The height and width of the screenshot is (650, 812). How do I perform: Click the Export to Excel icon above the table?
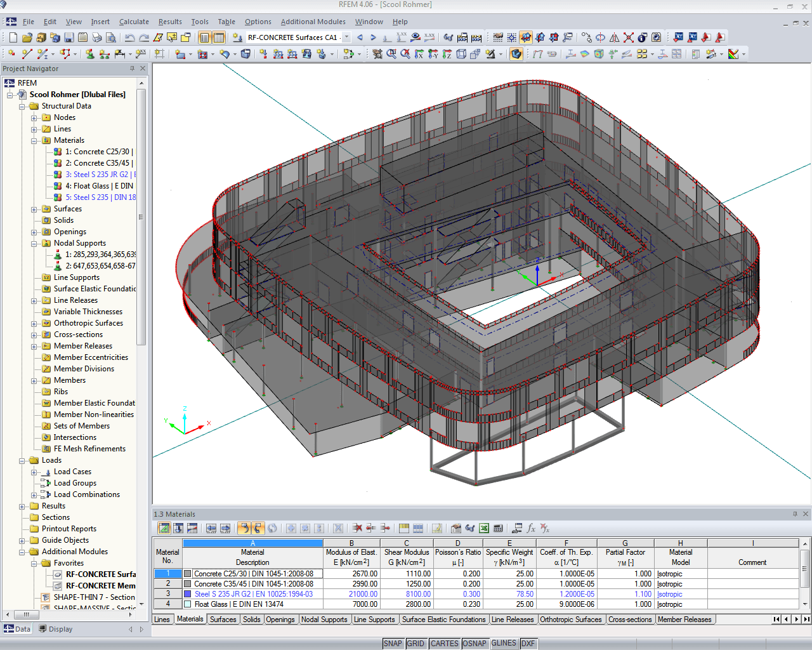[483, 527]
